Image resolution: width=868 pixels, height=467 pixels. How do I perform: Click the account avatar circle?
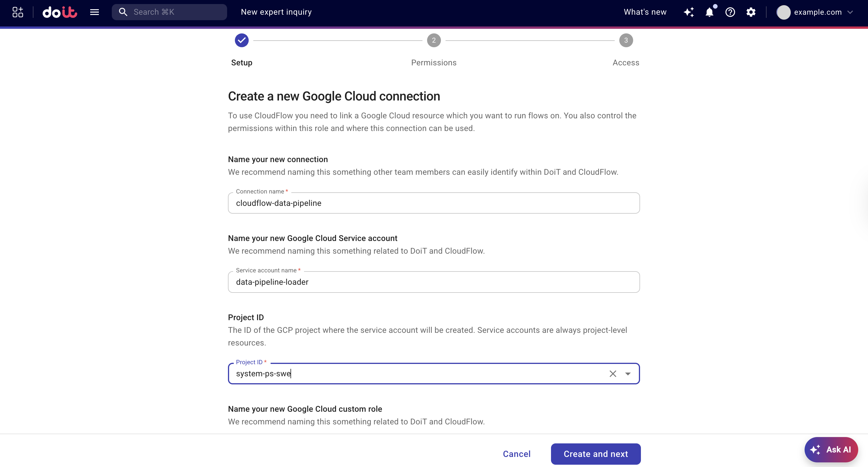(x=784, y=12)
